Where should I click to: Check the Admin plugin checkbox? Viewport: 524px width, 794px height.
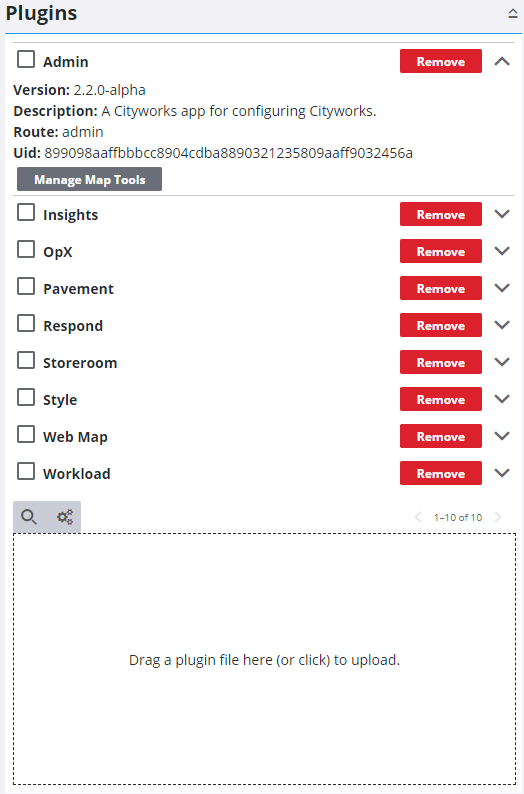26,59
